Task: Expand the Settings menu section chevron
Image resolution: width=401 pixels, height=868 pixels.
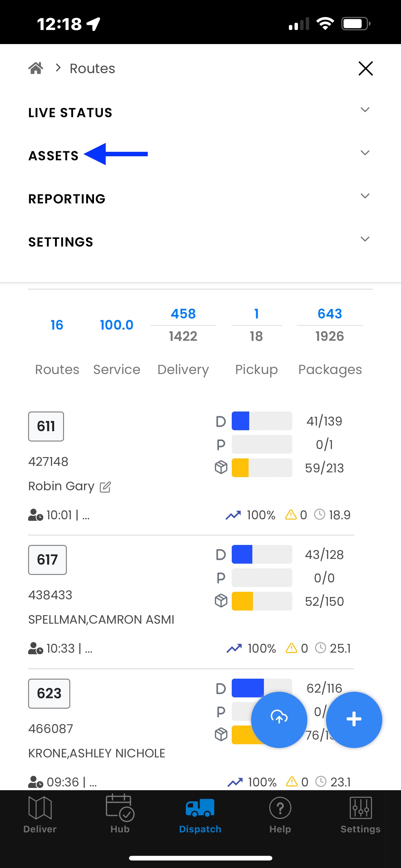Action: tap(365, 239)
